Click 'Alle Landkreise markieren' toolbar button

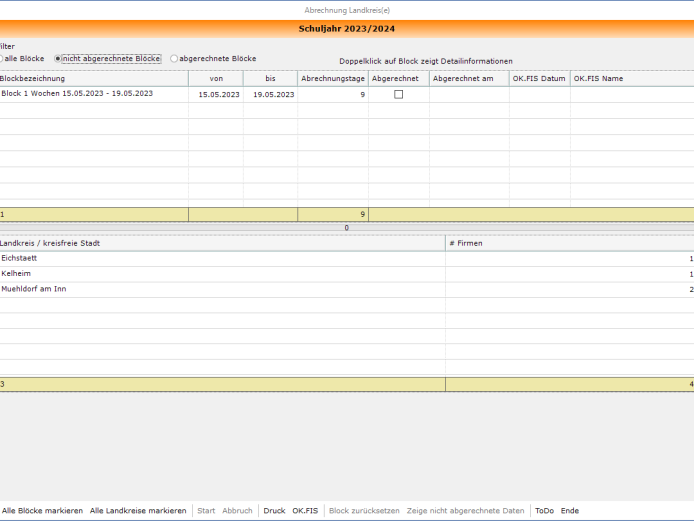[x=138, y=510]
